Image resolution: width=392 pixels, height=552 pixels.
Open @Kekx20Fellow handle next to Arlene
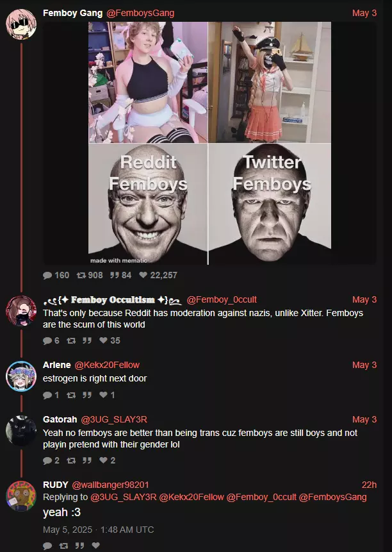[x=107, y=365]
